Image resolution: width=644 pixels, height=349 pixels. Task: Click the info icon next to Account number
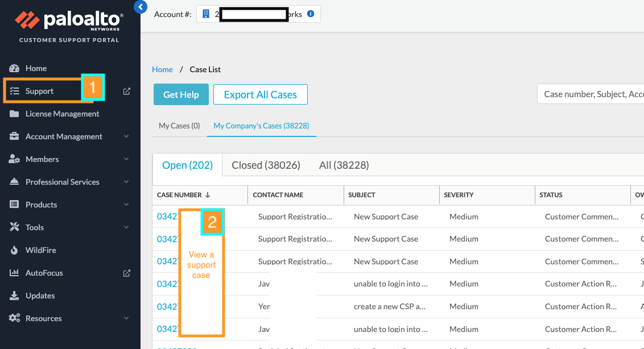pos(311,14)
